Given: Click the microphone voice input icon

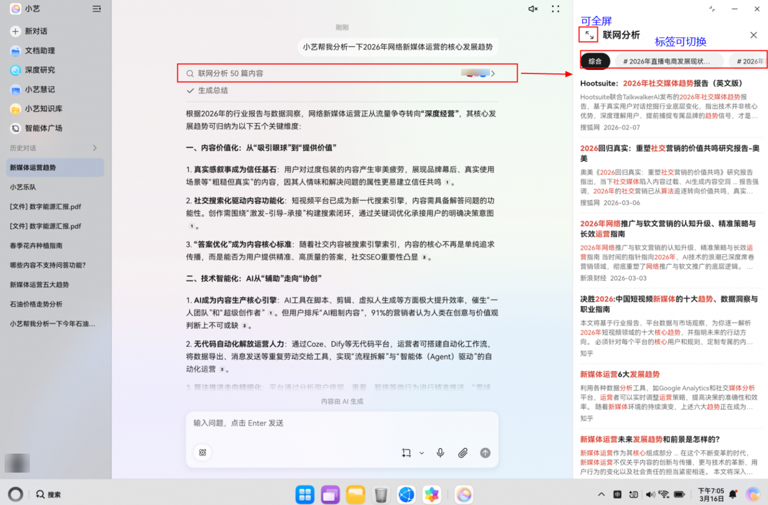Looking at the screenshot, I should tap(440, 453).
